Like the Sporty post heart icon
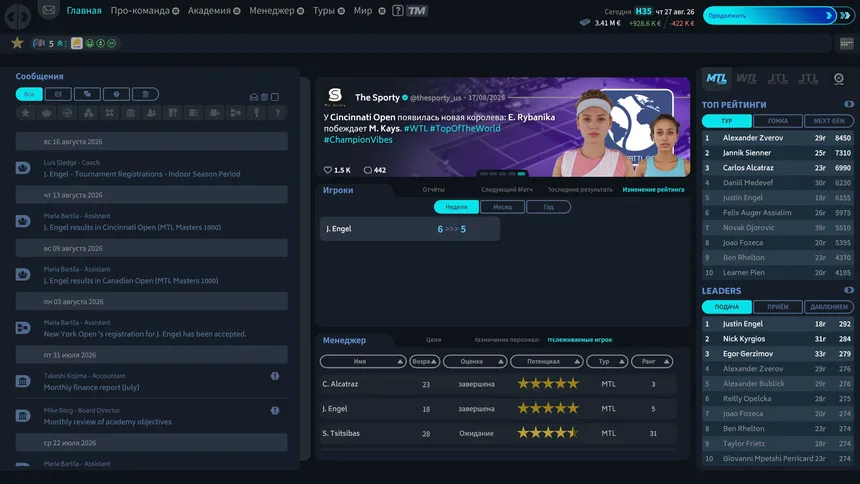This screenshot has width=860, height=484. [x=327, y=170]
